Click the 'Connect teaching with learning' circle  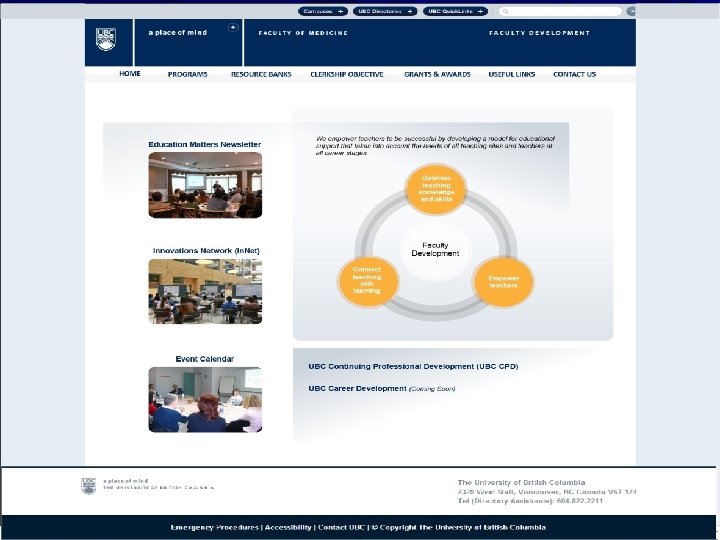(368, 281)
